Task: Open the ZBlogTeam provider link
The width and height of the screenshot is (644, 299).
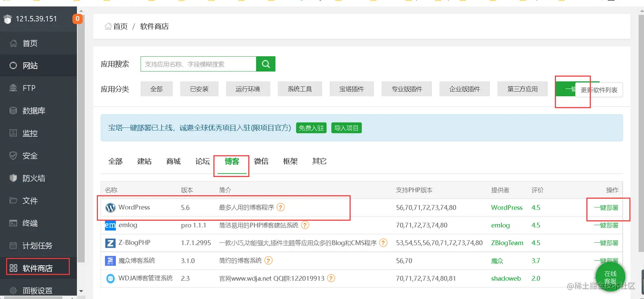Action: point(507,243)
